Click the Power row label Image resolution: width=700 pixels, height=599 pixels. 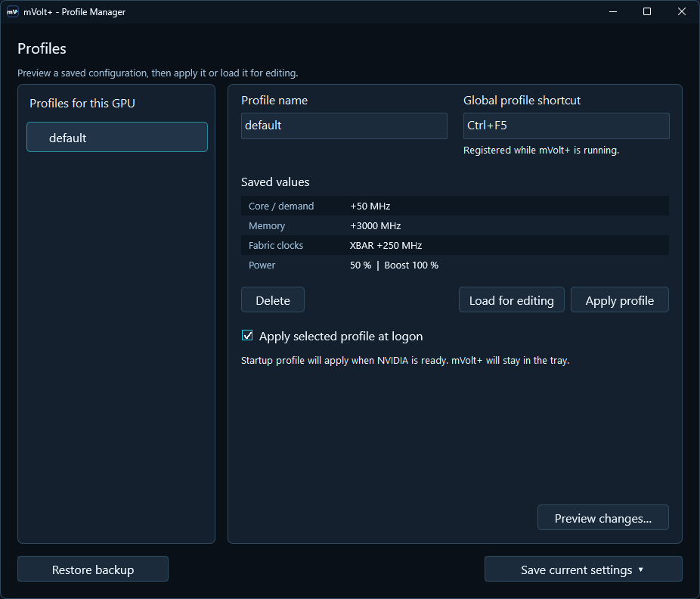click(x=262, y=265)
